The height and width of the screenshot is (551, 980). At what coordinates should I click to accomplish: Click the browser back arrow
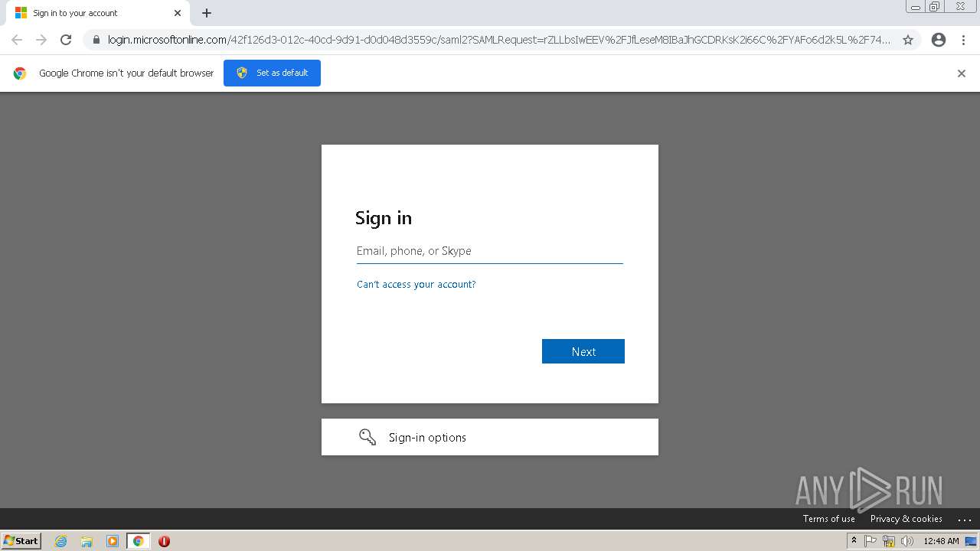pyautogui.click(x=17, y=40)
